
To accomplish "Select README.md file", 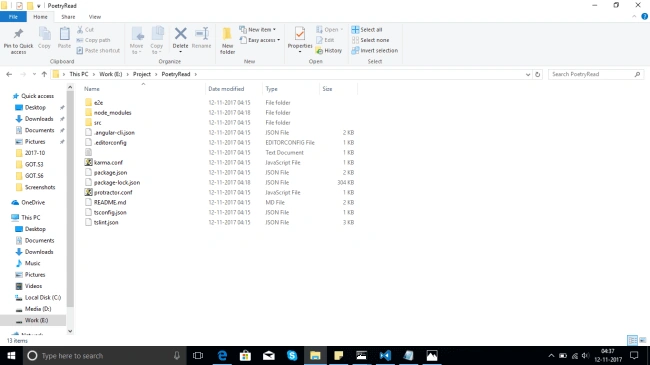I will 110,202.
